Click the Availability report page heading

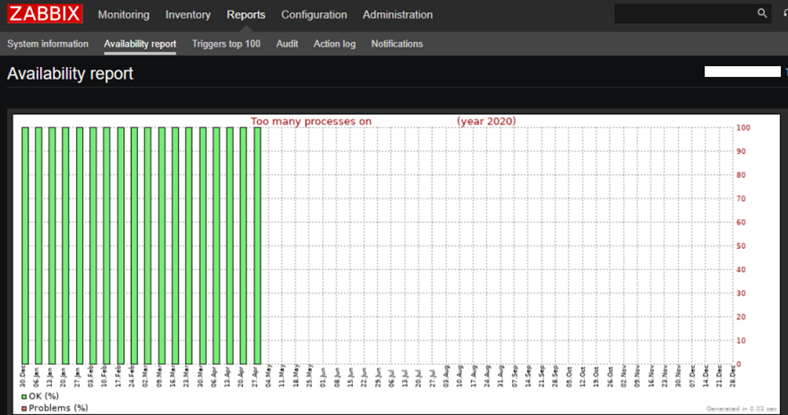click(x=70, y=74)
